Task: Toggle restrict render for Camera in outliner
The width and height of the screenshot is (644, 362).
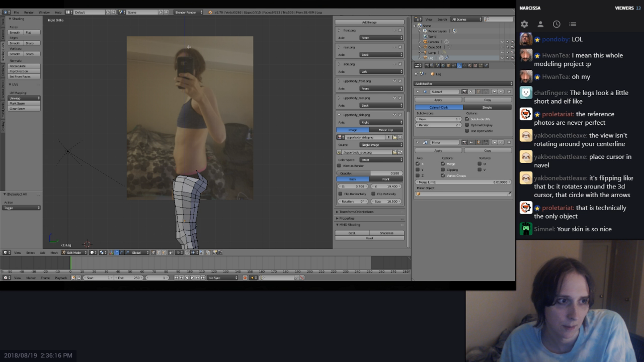Action: pos(512,42)
